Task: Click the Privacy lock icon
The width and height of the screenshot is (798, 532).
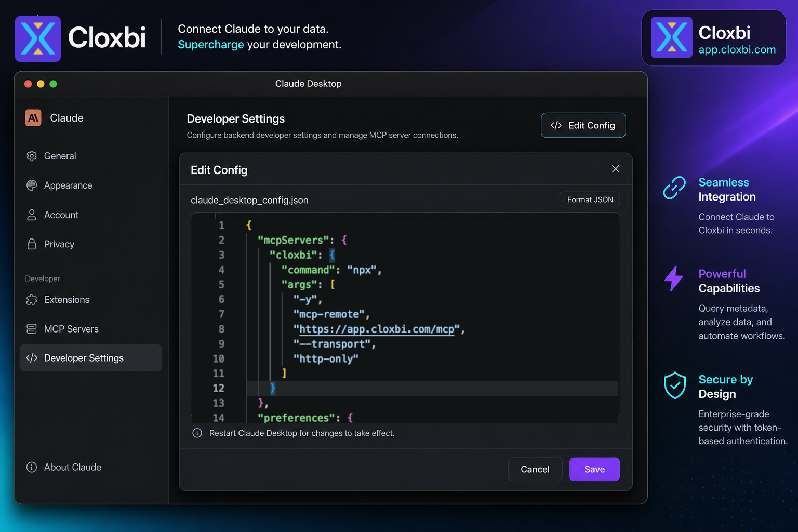Action: click(32, 244)
